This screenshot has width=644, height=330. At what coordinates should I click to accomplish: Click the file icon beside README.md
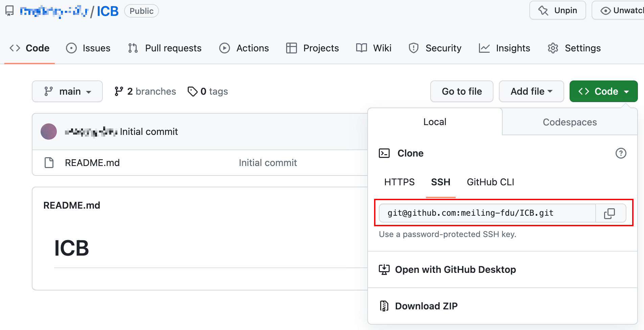coord(49,163)
